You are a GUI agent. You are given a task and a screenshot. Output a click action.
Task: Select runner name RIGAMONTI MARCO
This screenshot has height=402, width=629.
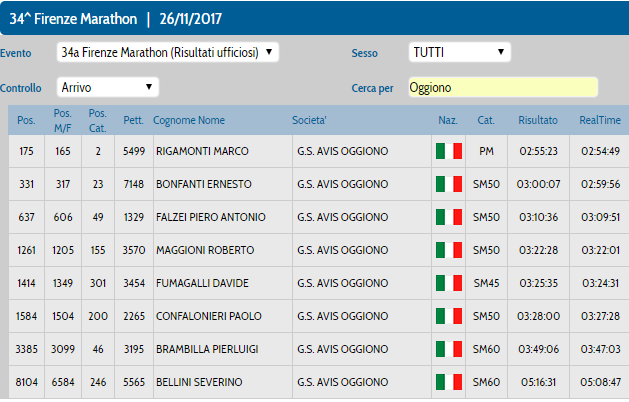click(x=202, y=151)
